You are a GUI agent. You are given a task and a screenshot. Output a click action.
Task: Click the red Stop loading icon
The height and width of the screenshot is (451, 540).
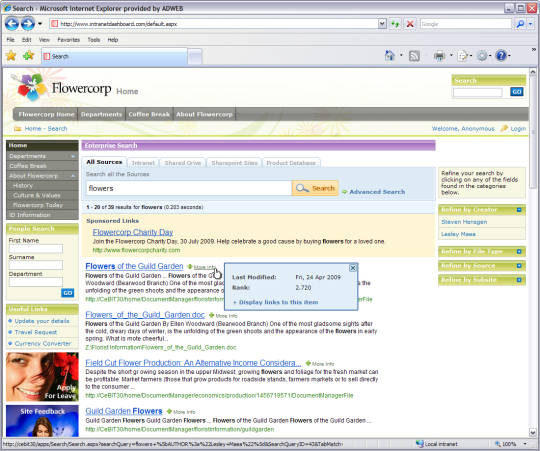click(x=410, y=24)
